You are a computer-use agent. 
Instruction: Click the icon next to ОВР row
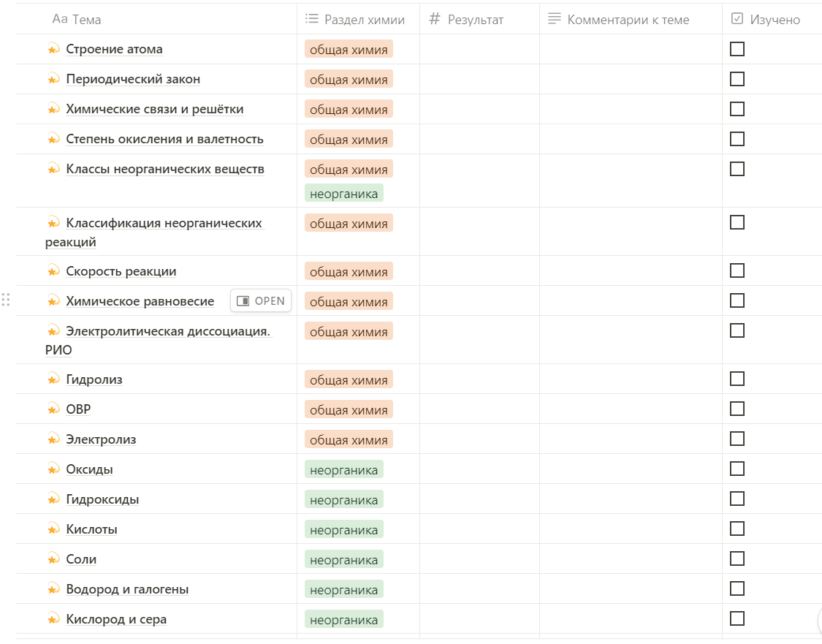[53, 409]
